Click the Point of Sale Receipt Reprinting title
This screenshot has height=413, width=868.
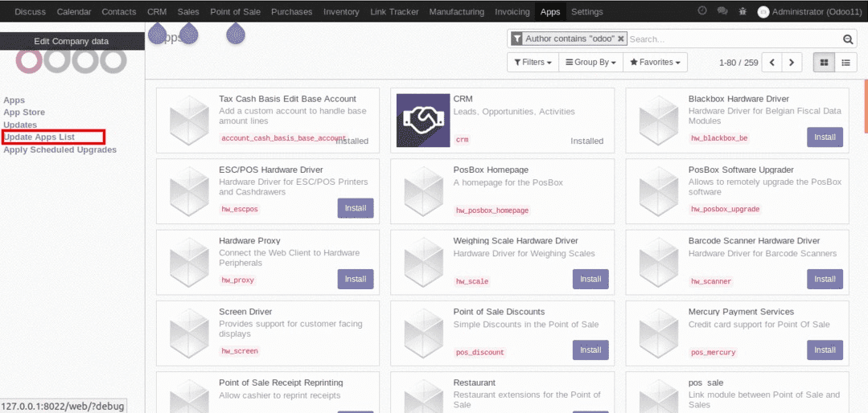click(282, 382)
